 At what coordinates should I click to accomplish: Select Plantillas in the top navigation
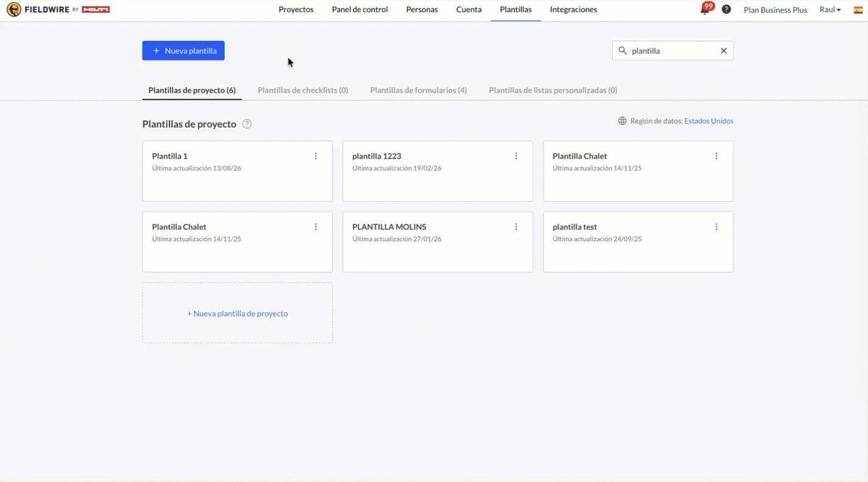(516, 10)
